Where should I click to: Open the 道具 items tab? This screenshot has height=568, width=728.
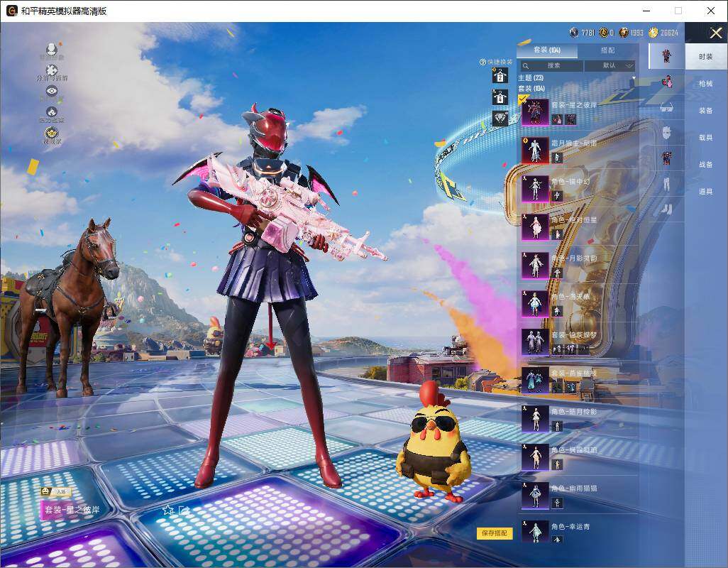click(x=706, y=192)
